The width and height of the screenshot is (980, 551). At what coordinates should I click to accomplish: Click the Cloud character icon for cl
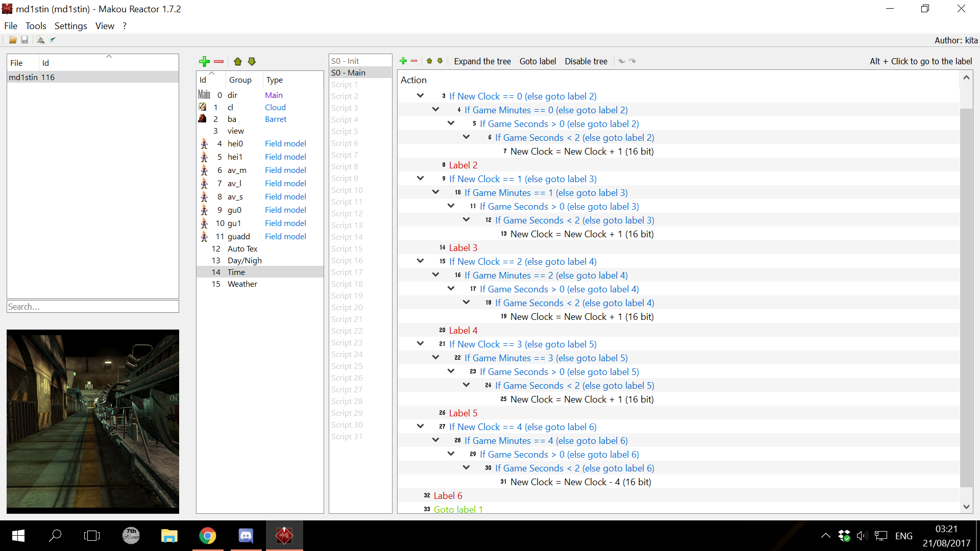[x=203, y=107]
